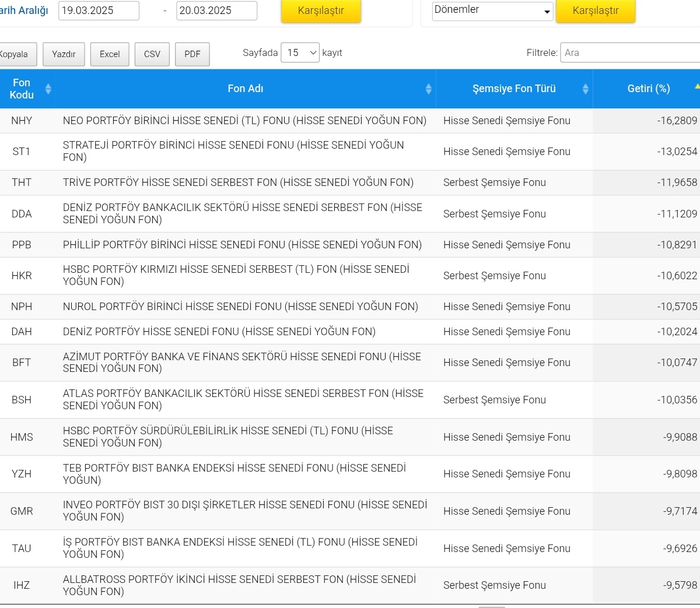
Task: Select fund code DAH
Action: (x=22, y=332)
